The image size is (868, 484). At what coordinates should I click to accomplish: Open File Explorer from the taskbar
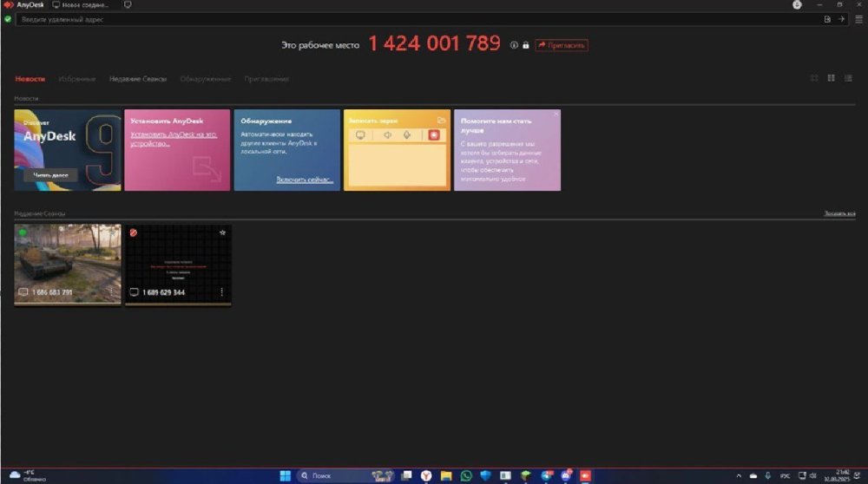point(446,475)
